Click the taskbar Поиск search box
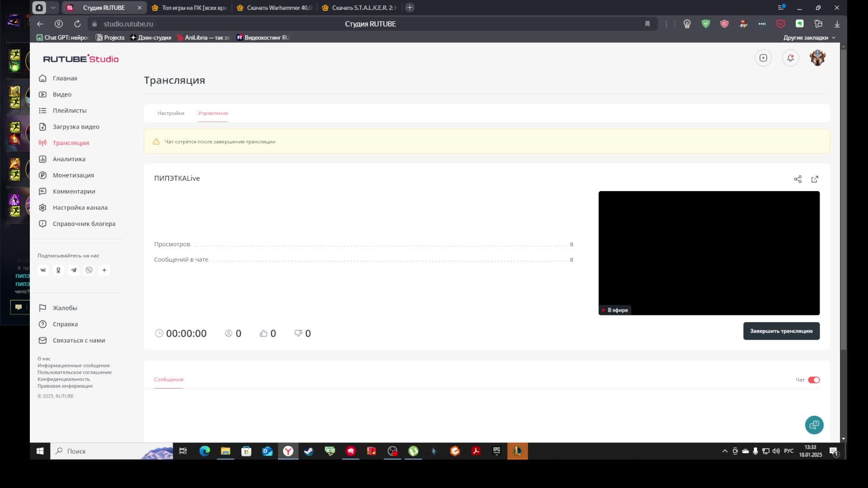Viewport: 868px width, 488px height. point(112,451)
